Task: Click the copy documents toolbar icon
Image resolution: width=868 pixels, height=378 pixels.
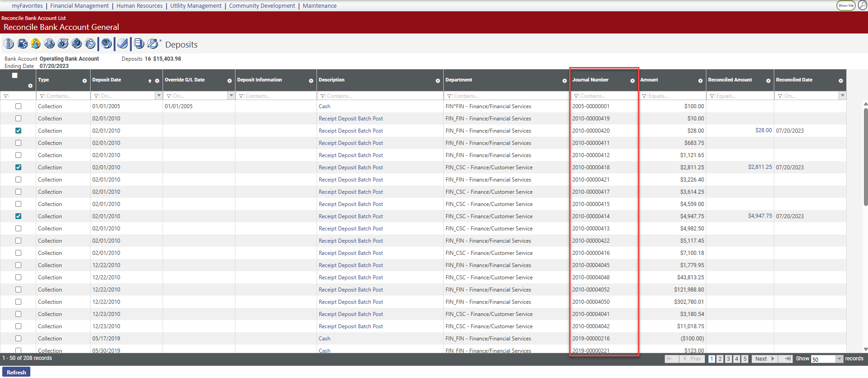Action: pos(139,43)
